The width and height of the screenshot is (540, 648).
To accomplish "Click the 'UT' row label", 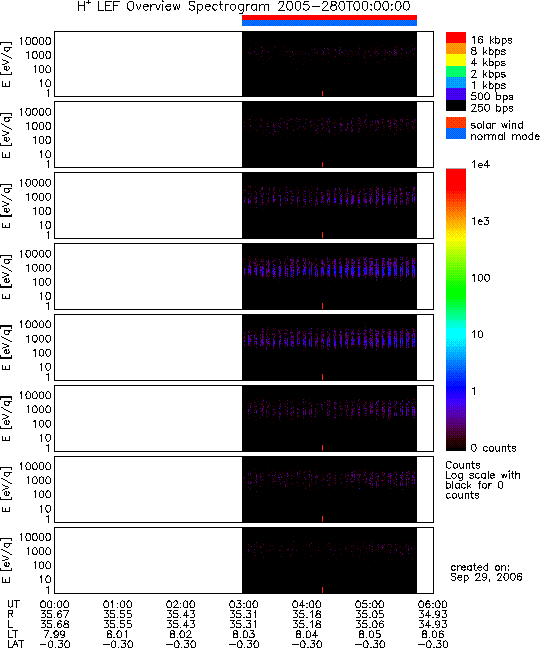I will [14, 605].
